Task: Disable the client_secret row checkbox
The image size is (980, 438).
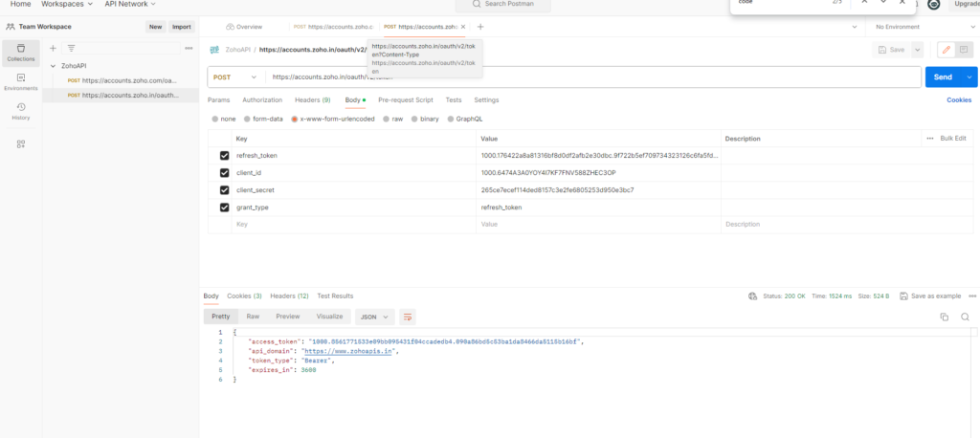Action: point(225,190)
